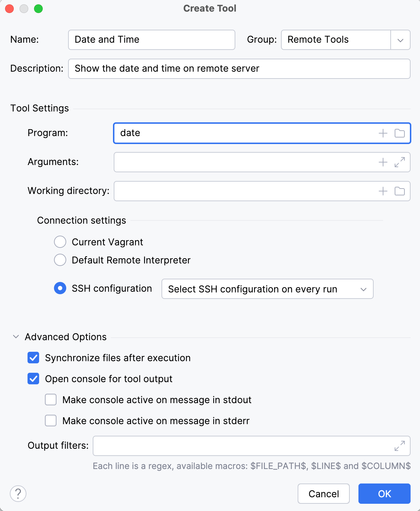Expand the Arguments field editor

[400, 162]
